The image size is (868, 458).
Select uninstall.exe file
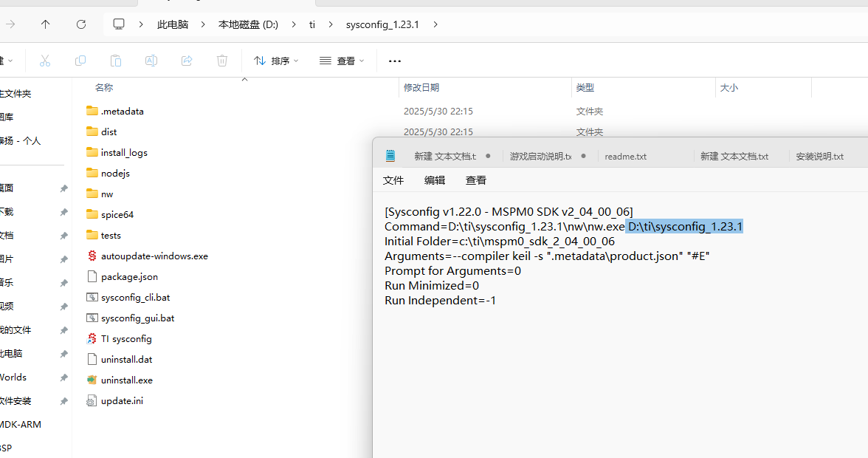click(120, 380)
